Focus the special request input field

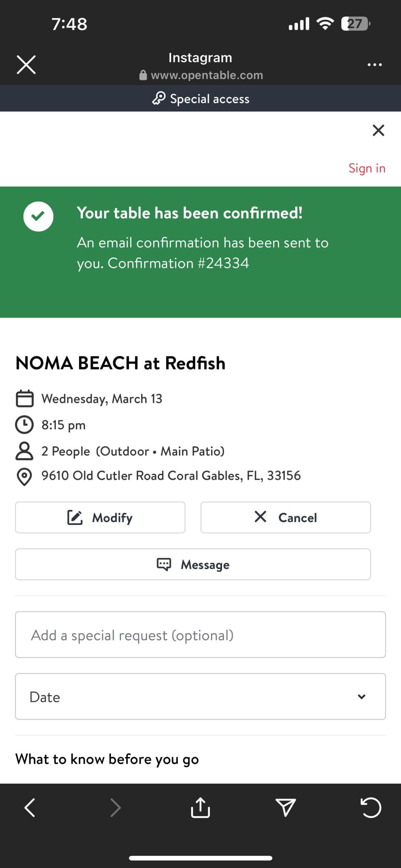[x=200, y=635]
